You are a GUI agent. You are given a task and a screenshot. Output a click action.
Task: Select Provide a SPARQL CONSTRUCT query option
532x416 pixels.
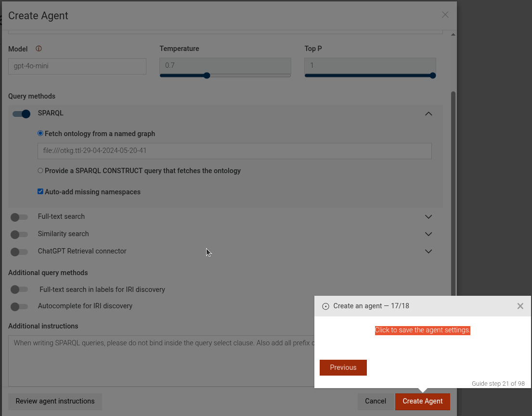point(40,171)
